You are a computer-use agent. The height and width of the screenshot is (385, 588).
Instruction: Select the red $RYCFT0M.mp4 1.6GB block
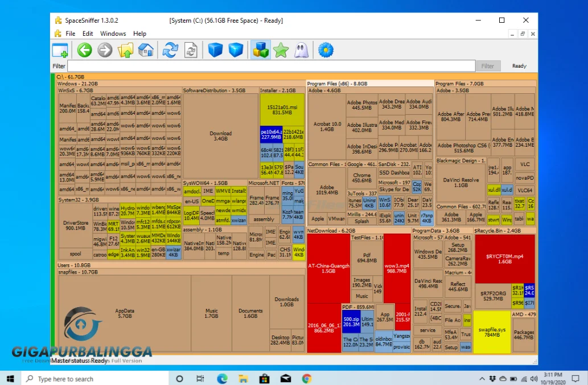[x=505, y=259]
